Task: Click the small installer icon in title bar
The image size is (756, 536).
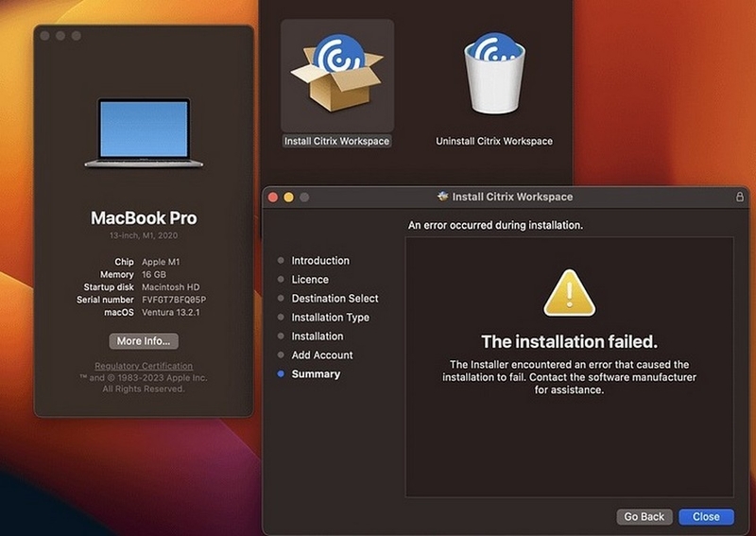Action: click(x=442, y=197)
